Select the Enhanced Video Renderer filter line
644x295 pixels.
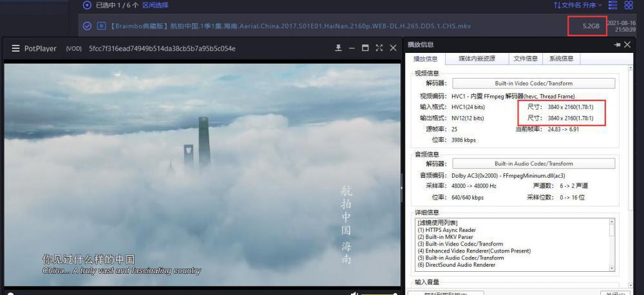tap(474, 251)
